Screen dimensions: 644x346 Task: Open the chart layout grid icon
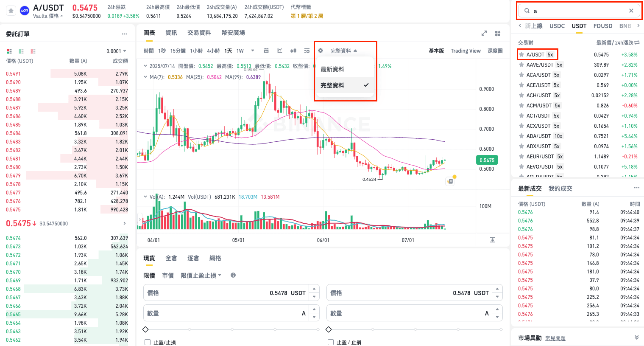498,33
